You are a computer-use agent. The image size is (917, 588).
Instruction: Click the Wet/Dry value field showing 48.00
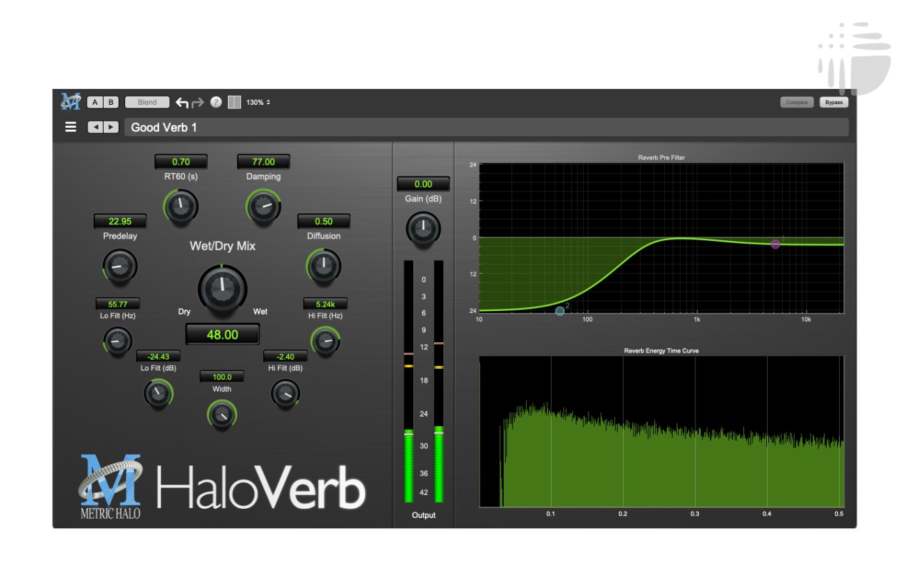pos(222,335)
